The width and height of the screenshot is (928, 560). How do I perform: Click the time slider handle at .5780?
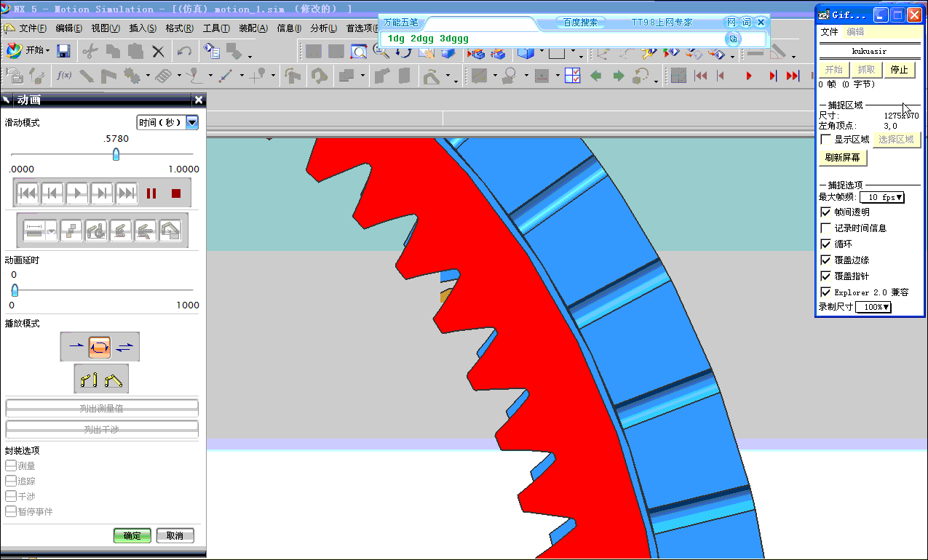pos(116,154)
